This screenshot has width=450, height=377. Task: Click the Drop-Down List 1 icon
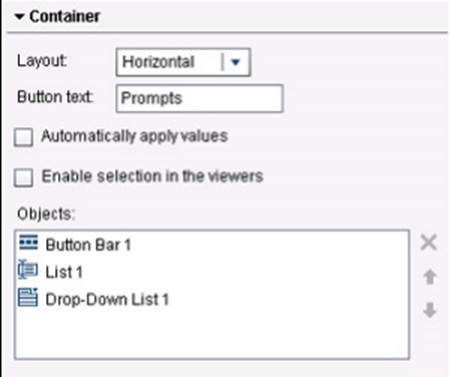pos(28,297)
